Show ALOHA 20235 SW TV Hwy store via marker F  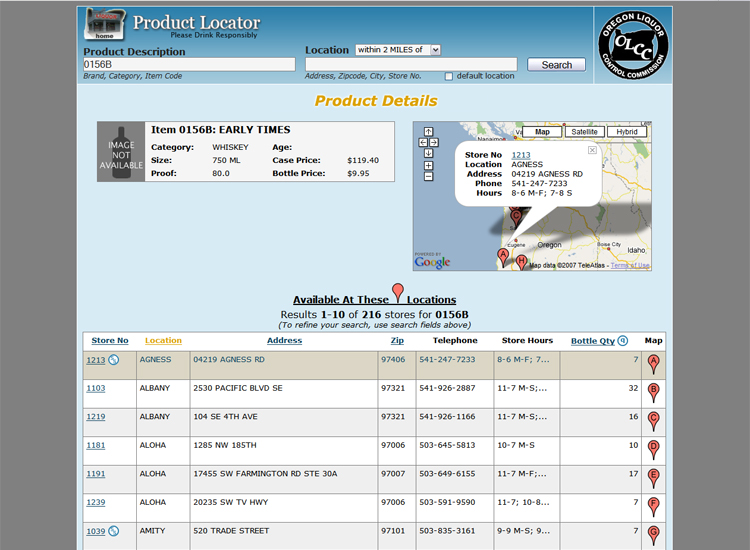coord(653,507)
